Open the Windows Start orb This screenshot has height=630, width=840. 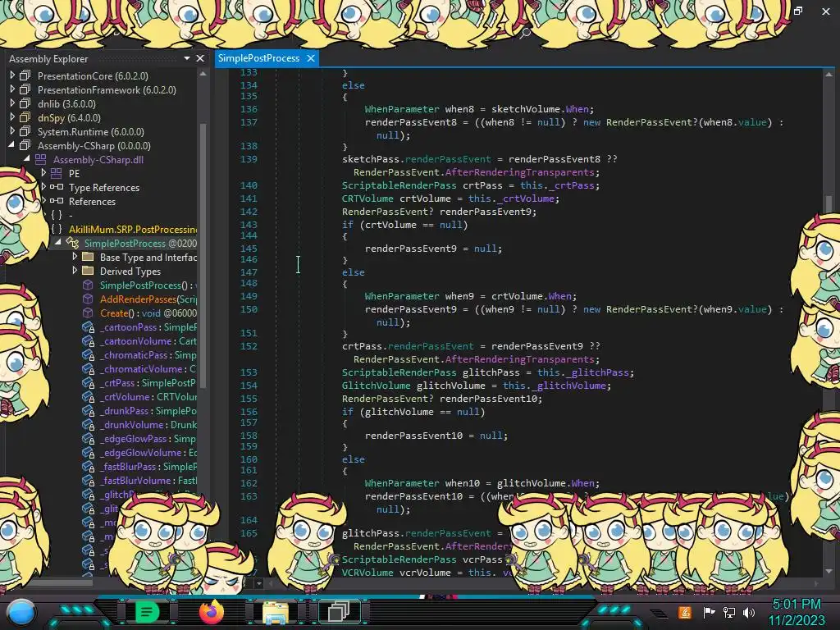pyautogui.click(x=21, y=612)
